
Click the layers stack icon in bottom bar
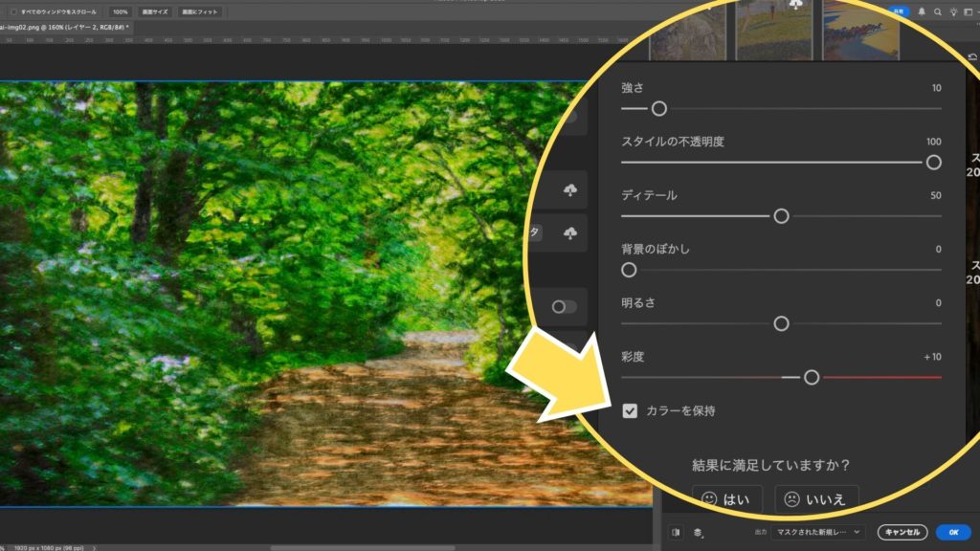point(698,532)
